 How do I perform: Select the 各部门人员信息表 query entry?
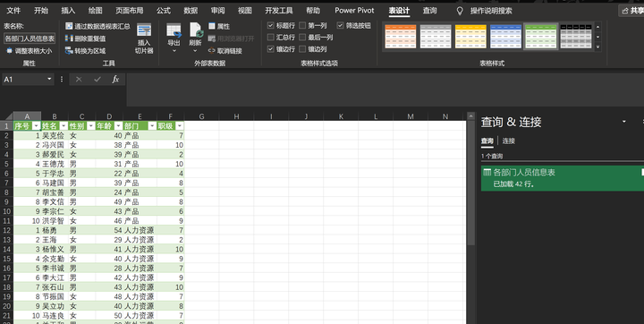pyautogui.click(x=563, y=178)
